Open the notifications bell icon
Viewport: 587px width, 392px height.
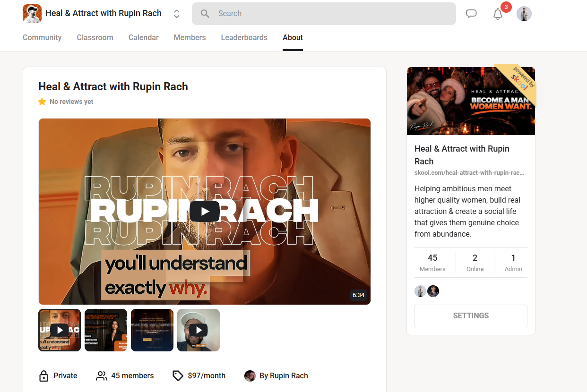(498, 14)
